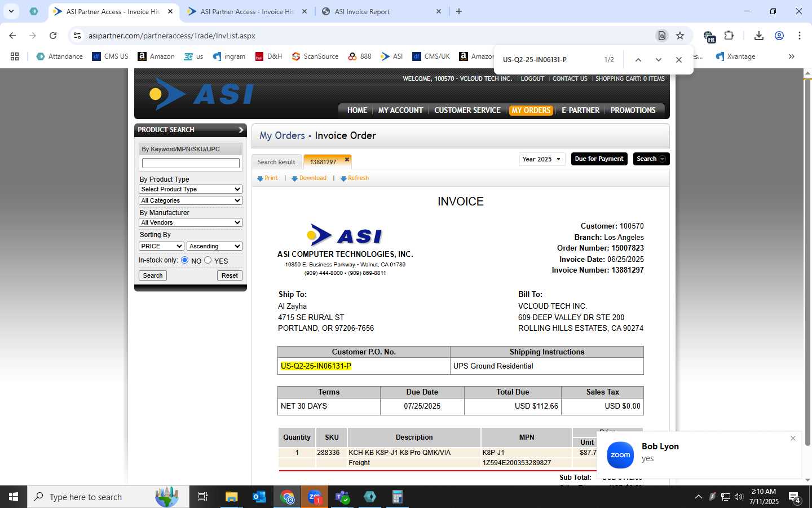The width and height of the screenshot is (812, 508).
Task: Close the first ASI Partner Access tab
Action: point(170,11)
